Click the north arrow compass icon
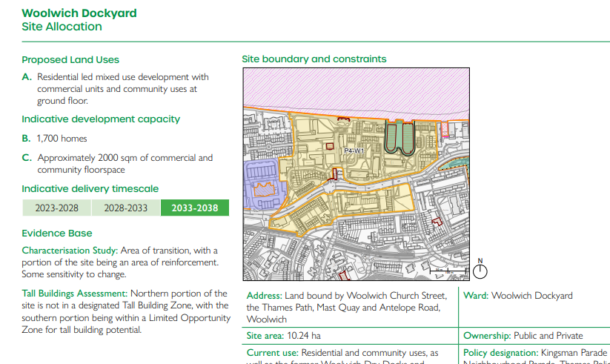The width and height of the screenshot is (610, 364). 480,269
